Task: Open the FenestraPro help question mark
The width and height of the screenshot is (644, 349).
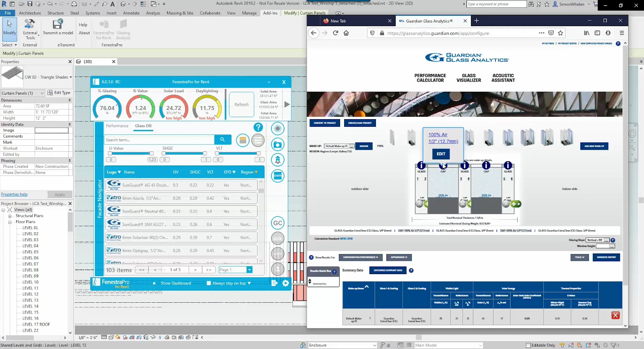Action: pos(258,127)
